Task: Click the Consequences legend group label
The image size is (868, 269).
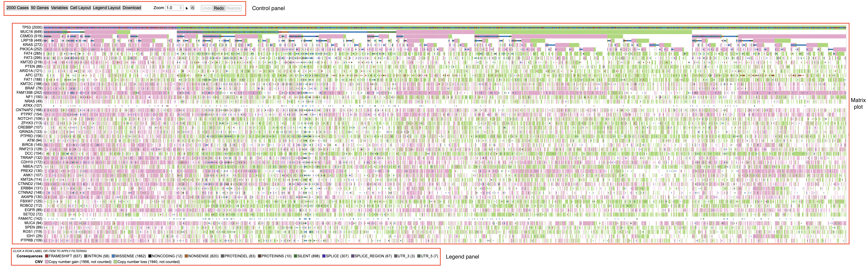Action: pos(30,256)
